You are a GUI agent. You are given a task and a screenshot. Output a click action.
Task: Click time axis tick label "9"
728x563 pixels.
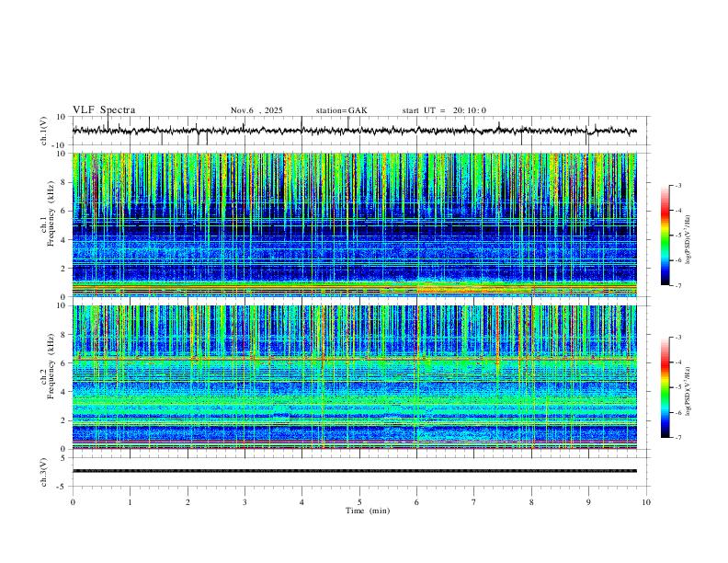coord(588,502)
